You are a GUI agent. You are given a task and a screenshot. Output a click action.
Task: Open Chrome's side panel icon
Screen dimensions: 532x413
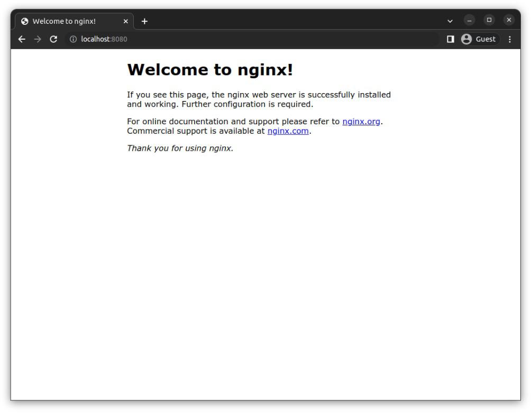point(451,39)
